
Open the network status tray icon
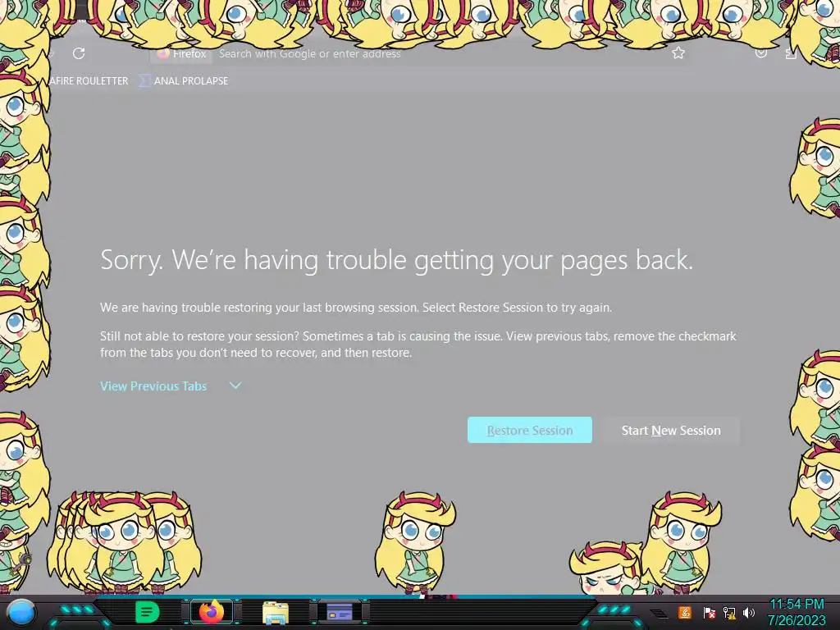point(729,612)
